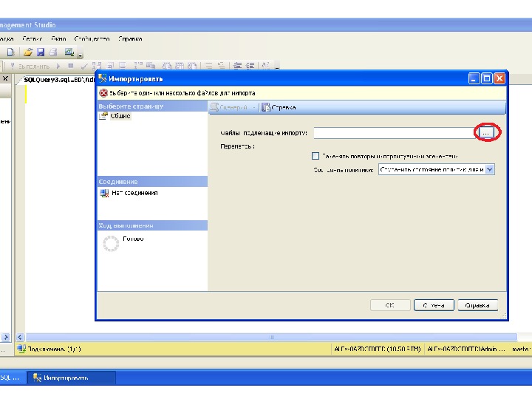Minimize the Импортировать dialog window
532x399 pixels.
pos(474,79)
